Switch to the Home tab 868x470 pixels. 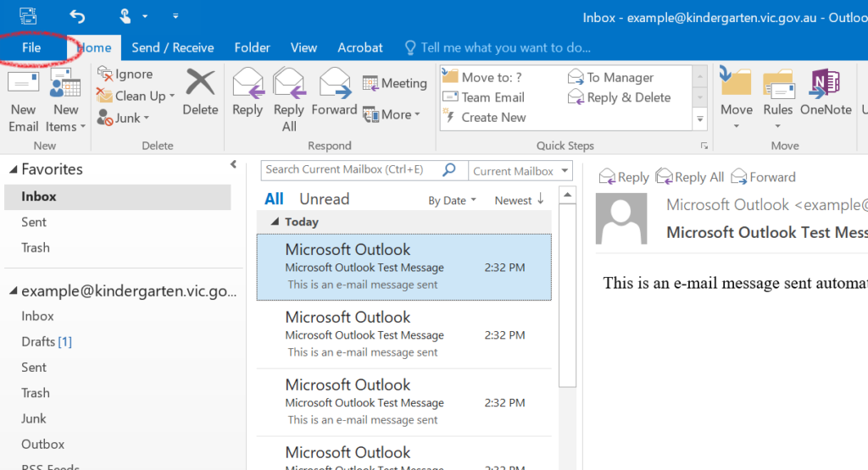[95, 47]
